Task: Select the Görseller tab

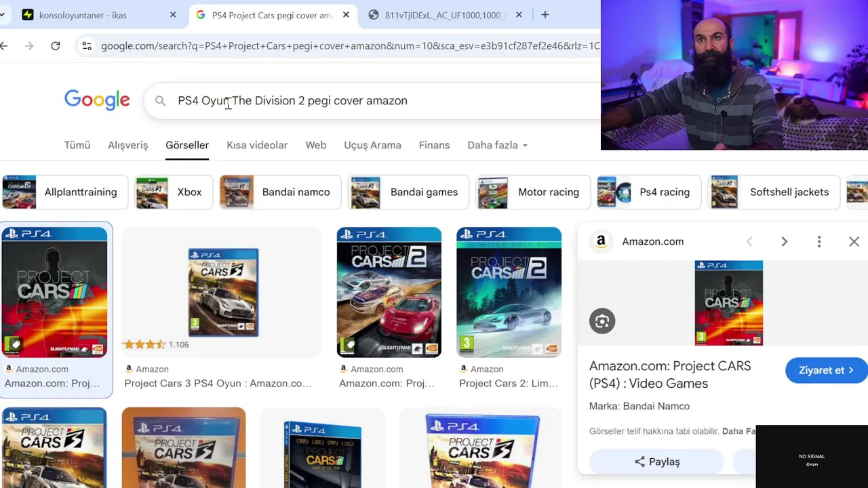Action: 187,145
